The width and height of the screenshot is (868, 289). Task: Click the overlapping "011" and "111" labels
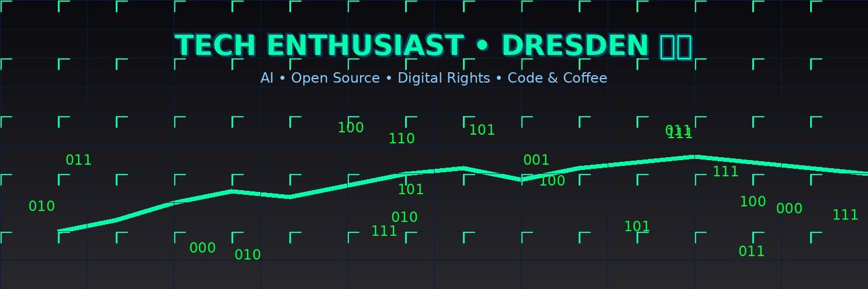(x=679, y=132)
